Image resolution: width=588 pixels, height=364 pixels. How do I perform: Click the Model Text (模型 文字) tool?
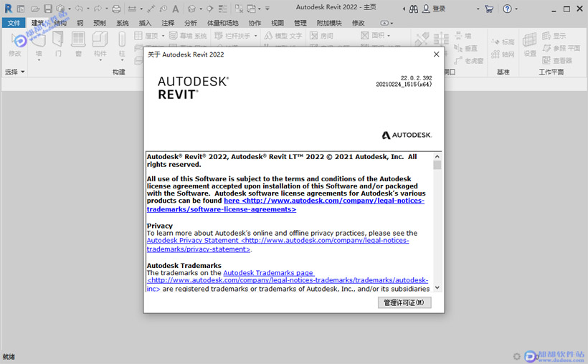point(283,36)
